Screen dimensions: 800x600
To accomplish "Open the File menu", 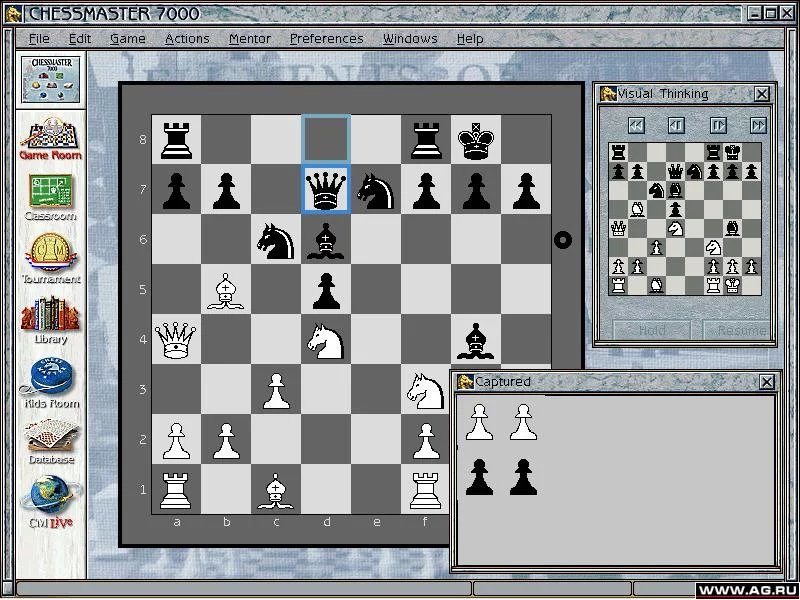I will click(39, 39).
